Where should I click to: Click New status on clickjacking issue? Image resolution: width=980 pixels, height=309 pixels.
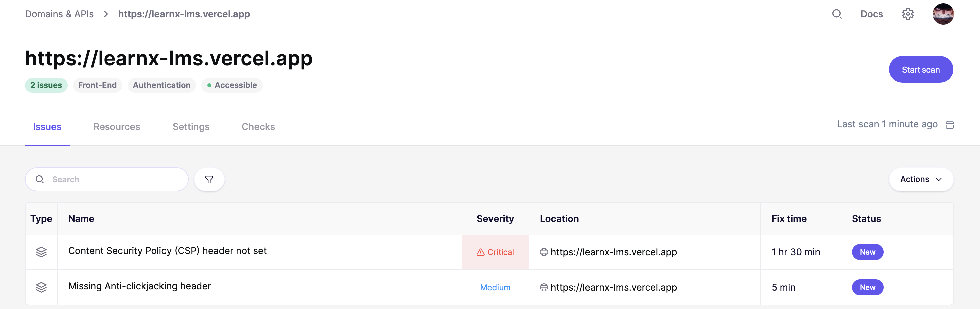click(867, 287)
